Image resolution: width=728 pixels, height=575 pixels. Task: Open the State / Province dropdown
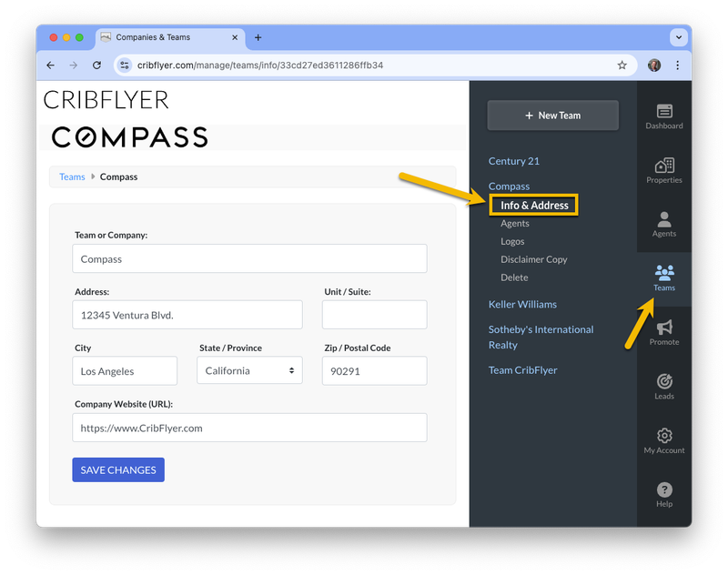point(249,370)
